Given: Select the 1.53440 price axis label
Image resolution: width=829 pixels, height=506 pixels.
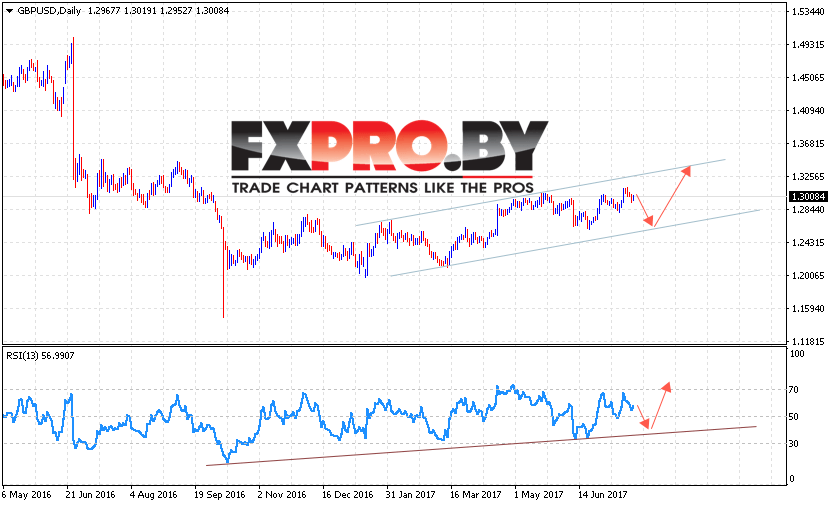Looking at the screenshot, I should (808, 12).
